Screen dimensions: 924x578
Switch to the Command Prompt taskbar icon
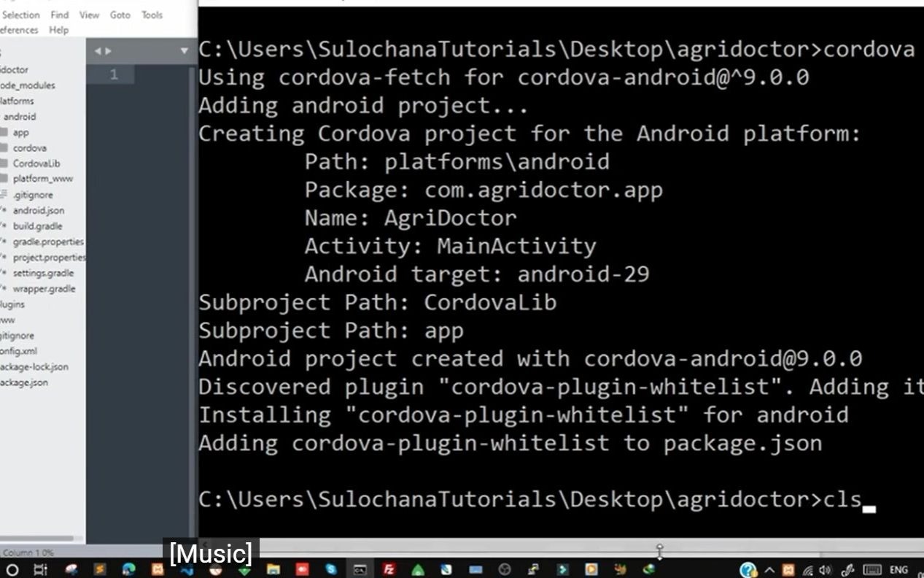coord(360,569)
